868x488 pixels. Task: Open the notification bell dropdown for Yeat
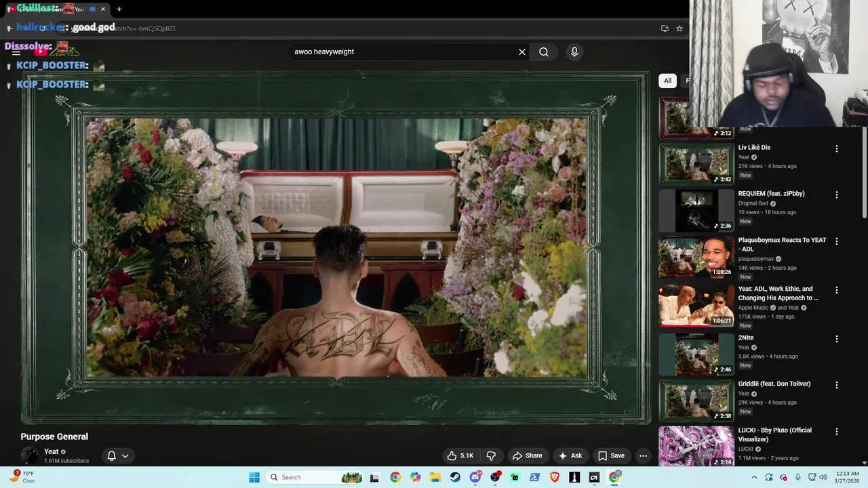[x=117, y=455]
